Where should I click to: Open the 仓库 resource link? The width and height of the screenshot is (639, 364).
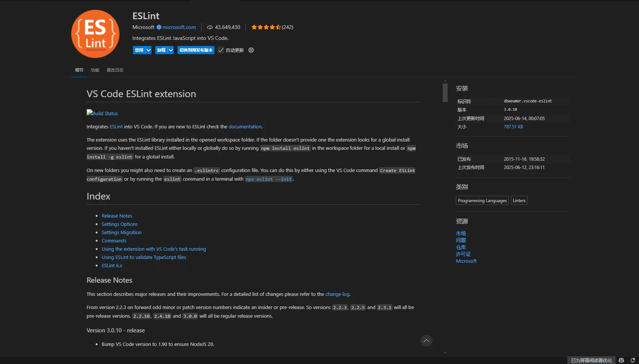[461, 247]
